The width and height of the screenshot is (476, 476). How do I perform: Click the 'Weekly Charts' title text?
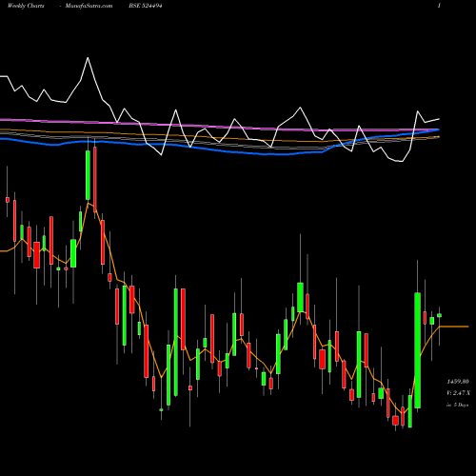tap(26, 6)
